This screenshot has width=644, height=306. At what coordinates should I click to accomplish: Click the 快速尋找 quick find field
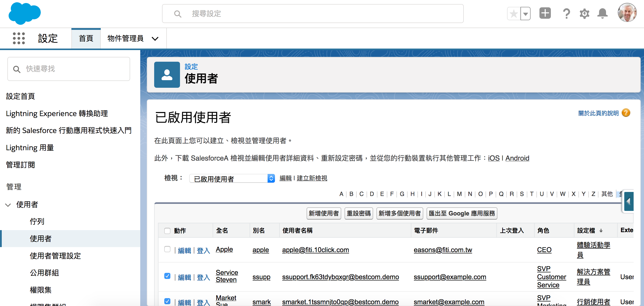pyautogui.click(x=69, y=69)
